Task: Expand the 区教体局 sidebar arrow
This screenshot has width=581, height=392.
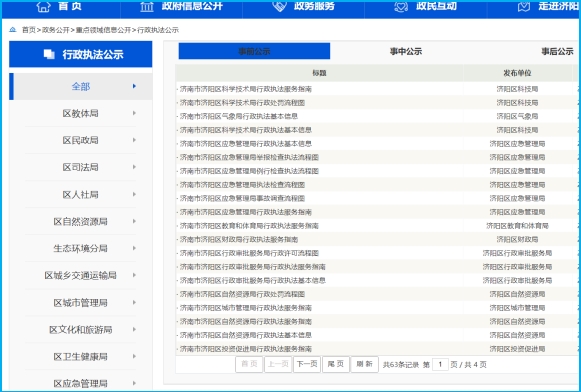Action: coord(134,113)
